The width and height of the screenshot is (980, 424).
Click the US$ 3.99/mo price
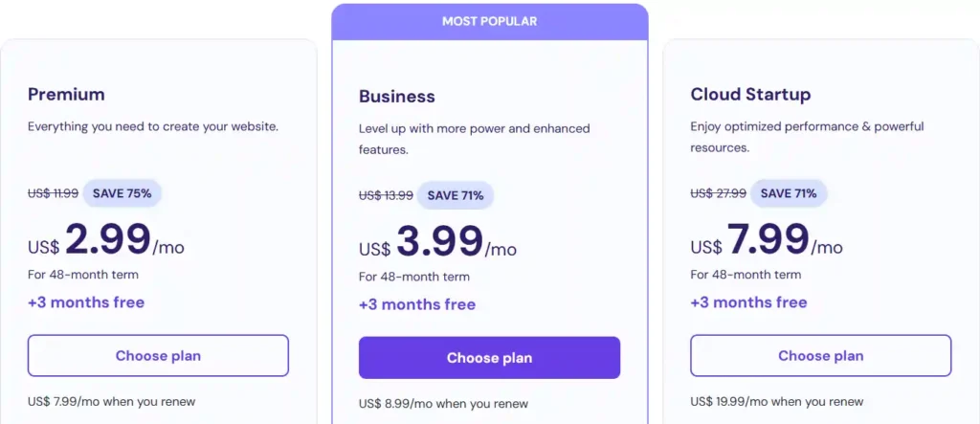point(437,243)
